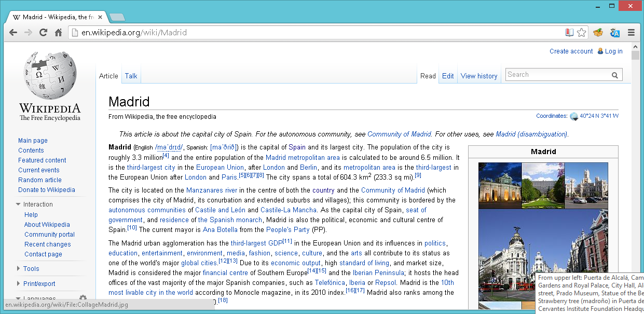Open the Telefónica link
The image size is (644, 314).
(330, 282)
